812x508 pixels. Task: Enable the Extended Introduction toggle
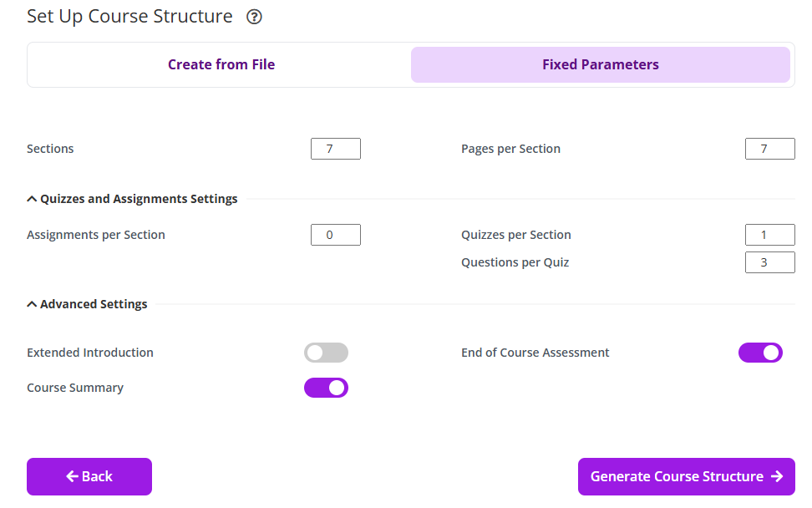tap(326, 353)
